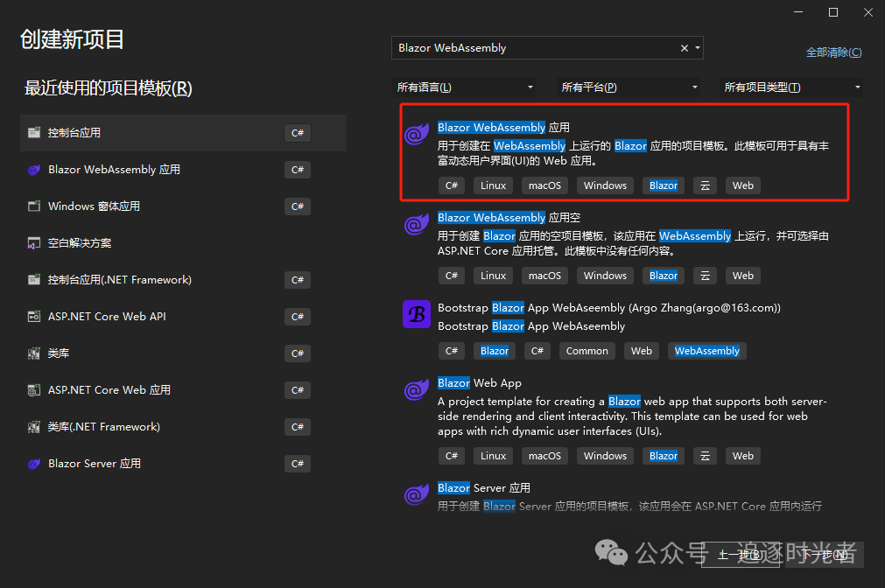This screenshot has height=588, width=885.
Task: Choose Windows 窗体应用 from recent templates
Action: (x=184, y=206)
